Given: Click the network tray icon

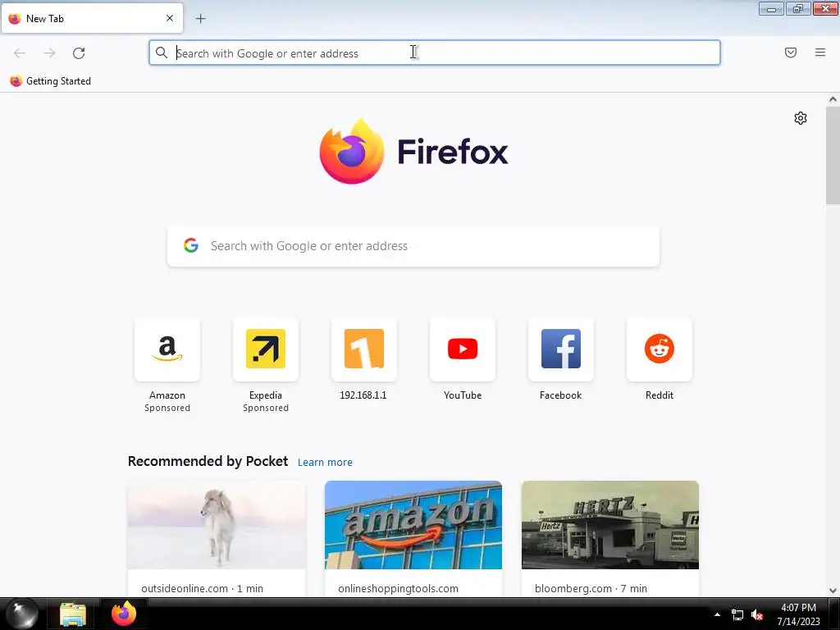Looking at the screenshot, I should (x=737, y=615).
